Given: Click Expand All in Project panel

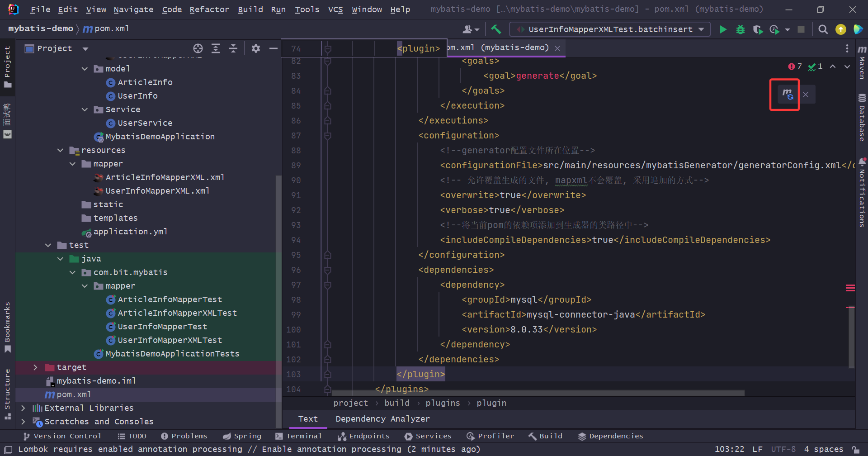Looking at the screenshot, I should pyautogui.click(x=216, y=48).
